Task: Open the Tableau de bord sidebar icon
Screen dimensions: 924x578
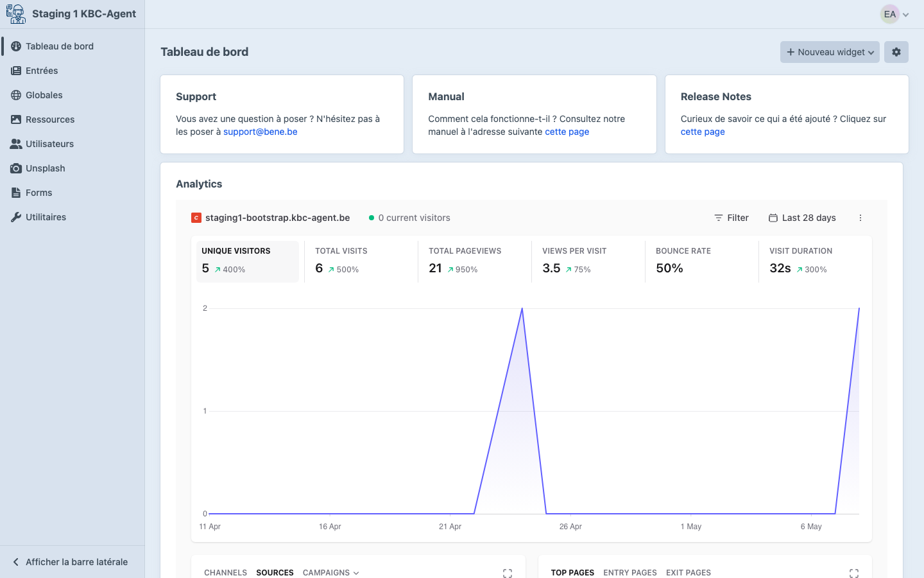Action: (x=16, y=46)
